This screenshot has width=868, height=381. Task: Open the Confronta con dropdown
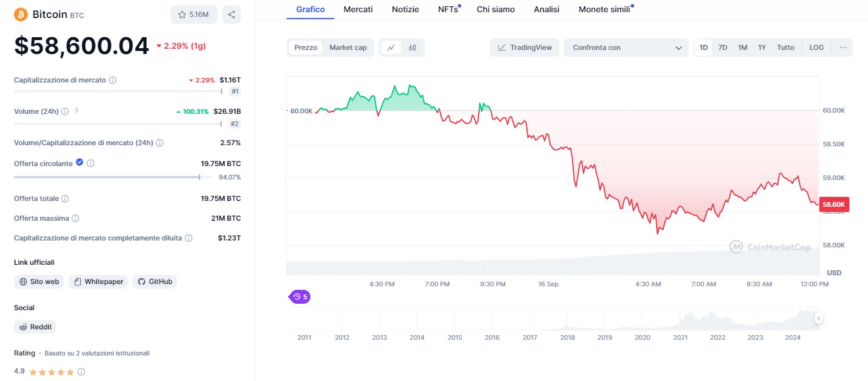coord(627,48)
